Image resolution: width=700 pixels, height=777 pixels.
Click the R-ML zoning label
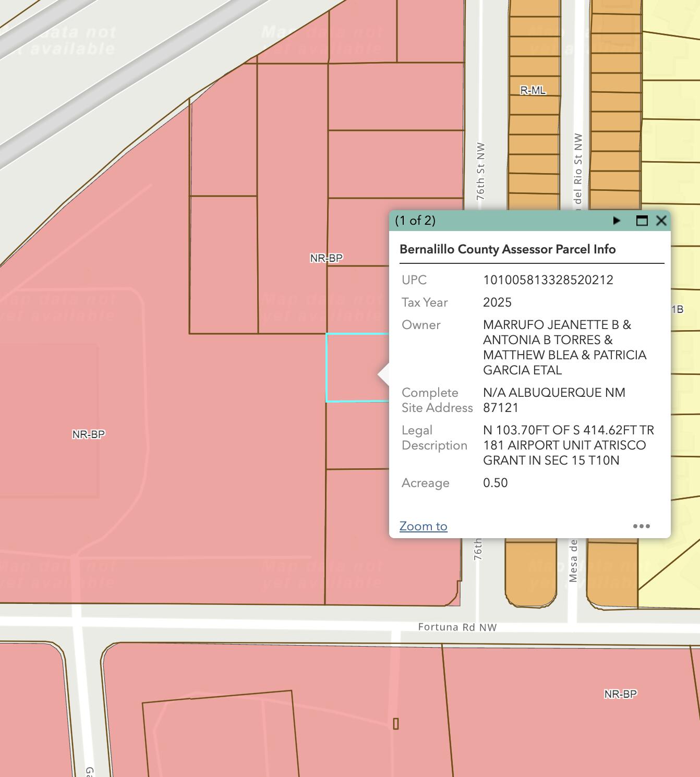pos(533,90)
